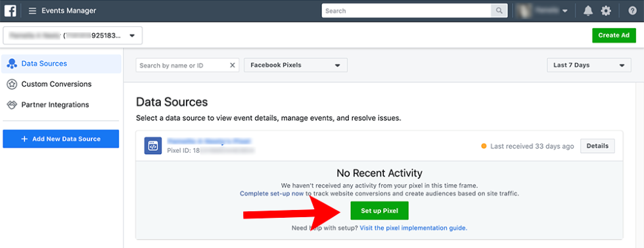Screen dimensions: 644x248
Task: Open the hamburger menu next to Events Manager
Action: click(32, 11)
